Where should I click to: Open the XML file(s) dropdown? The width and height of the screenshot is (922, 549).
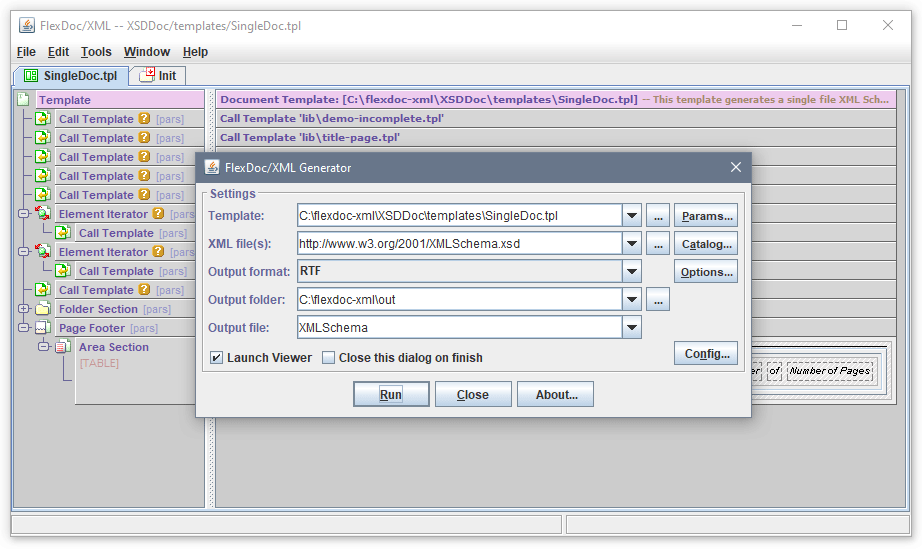coord(632,243)
